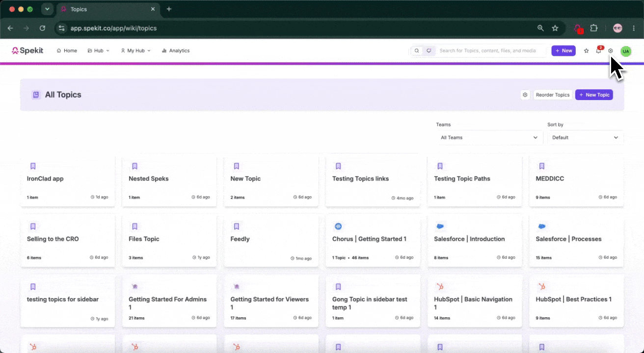Open the All Topics settings gear
The width and height of the screenshot is (644, 353).
click(x=525, y=95)
